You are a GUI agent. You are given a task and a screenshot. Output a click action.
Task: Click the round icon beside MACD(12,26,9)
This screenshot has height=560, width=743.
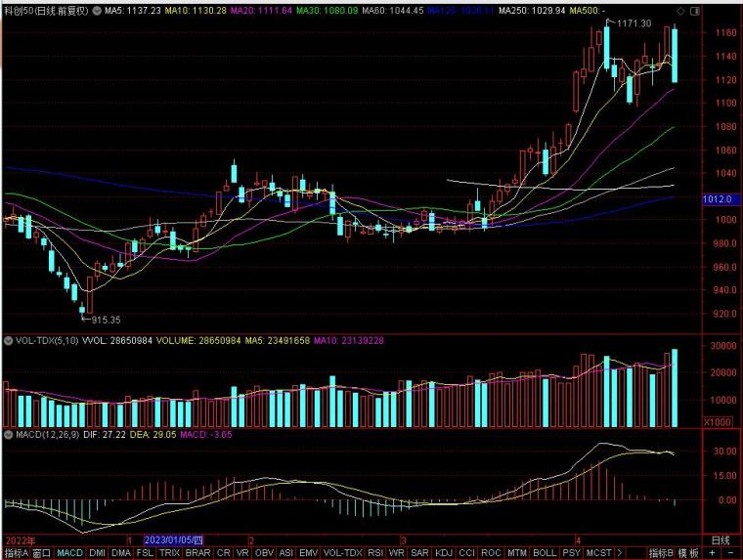click(x=8, y=435)
